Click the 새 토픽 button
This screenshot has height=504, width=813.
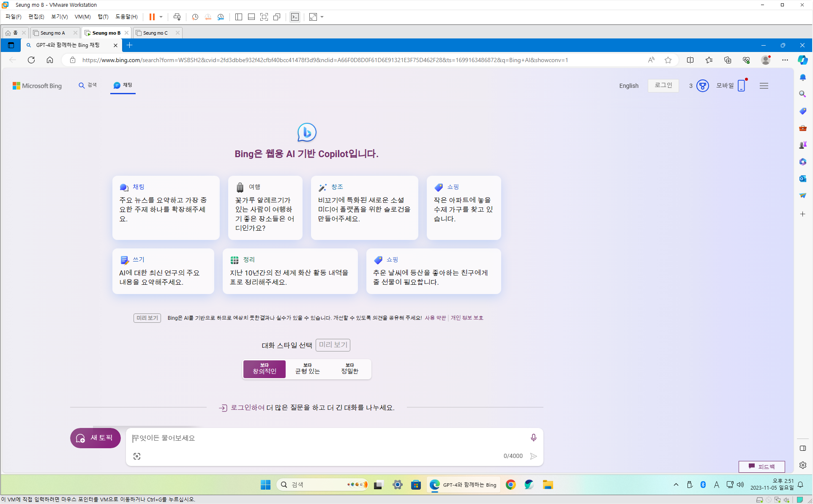[x=95, y=438]
